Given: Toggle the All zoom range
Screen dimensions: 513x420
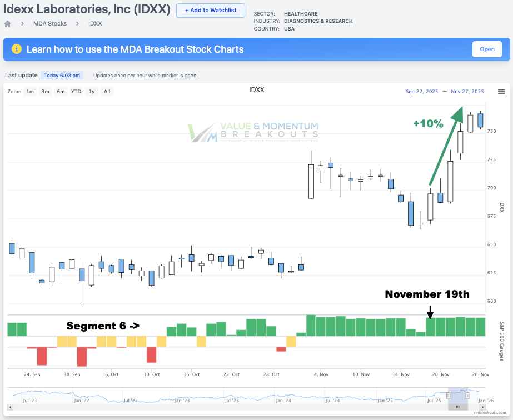Looking at the screenshot, I should [107, 91].
